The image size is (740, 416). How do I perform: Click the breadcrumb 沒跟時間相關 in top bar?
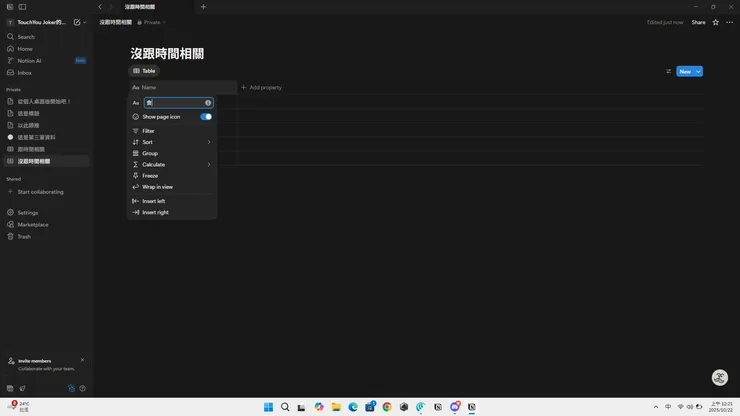tap(115, 22)
